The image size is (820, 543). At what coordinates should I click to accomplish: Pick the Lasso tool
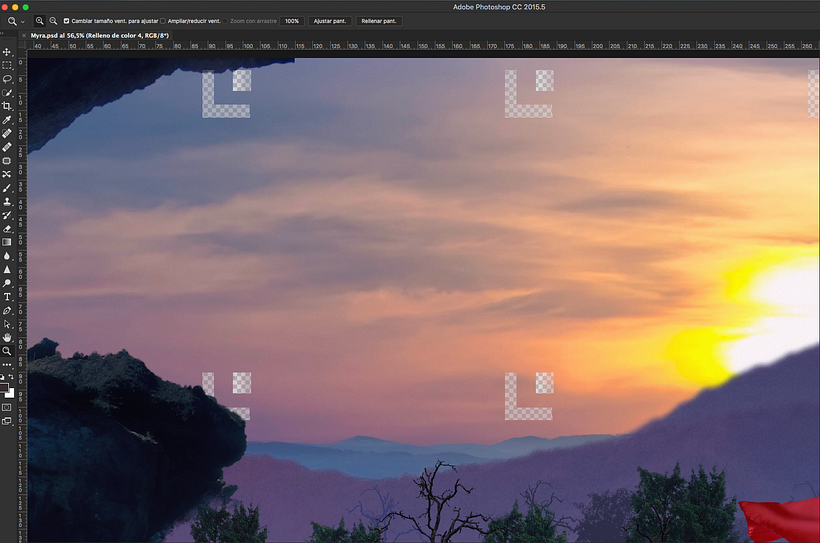pyautogui.click(x=7, y=78)
